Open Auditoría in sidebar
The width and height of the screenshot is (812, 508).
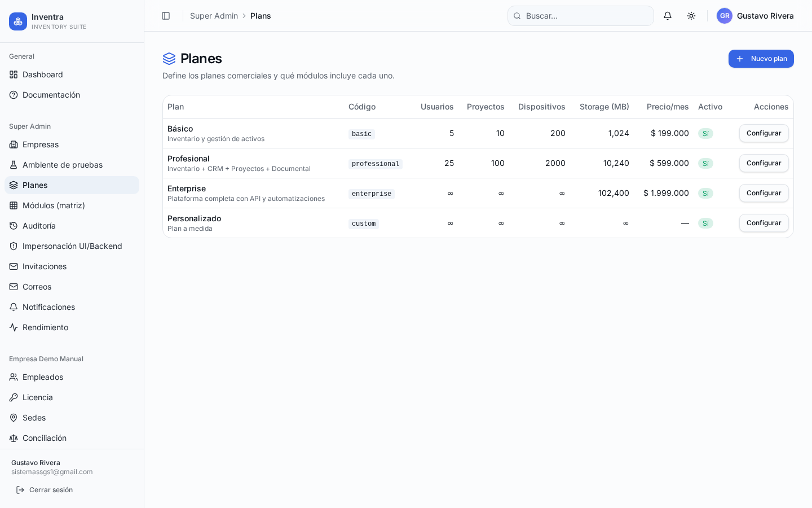[72, 226]
